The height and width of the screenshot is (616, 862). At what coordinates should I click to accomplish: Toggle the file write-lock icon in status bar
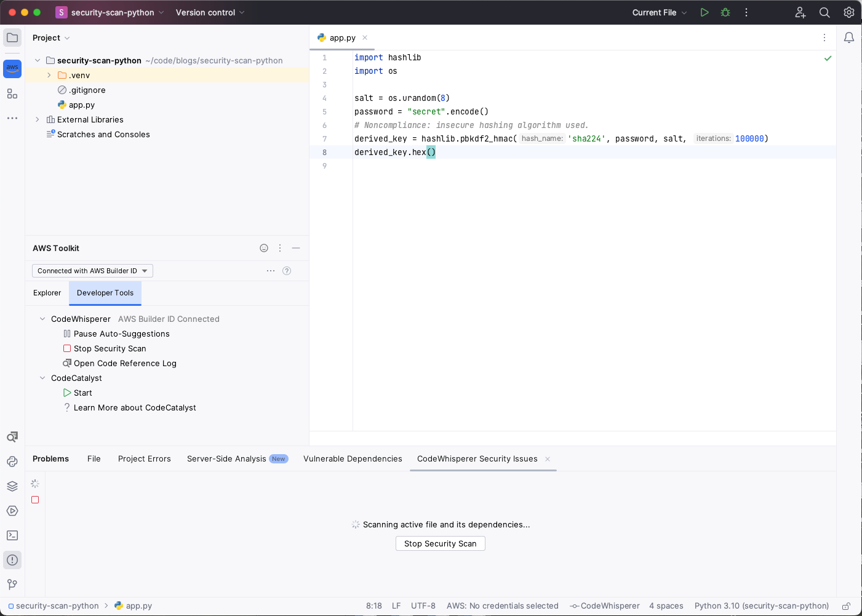(847, 606)
